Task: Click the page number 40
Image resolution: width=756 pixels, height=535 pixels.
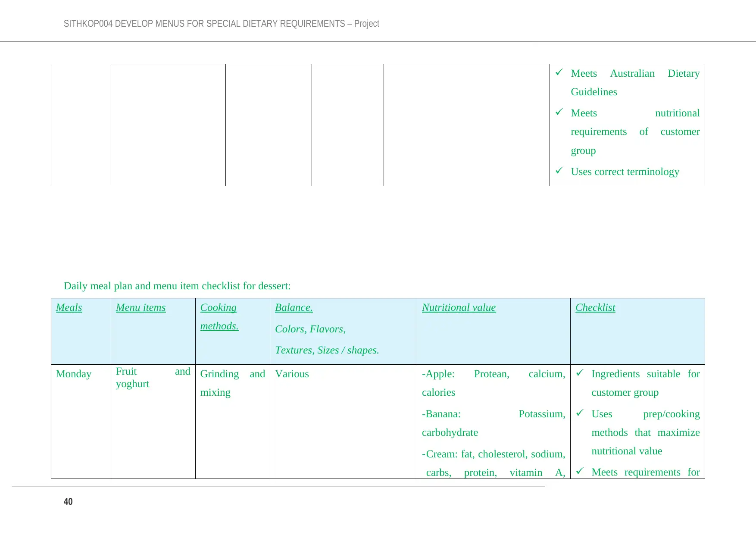Action: pyautogui.click(x=68, y=501)
